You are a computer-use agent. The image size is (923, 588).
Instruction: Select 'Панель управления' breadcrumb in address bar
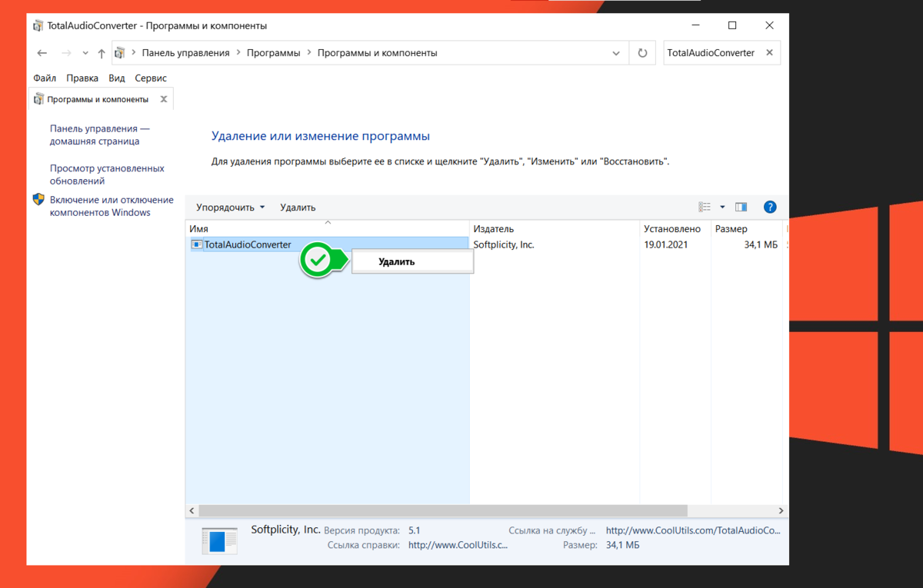tap(186, 53)
